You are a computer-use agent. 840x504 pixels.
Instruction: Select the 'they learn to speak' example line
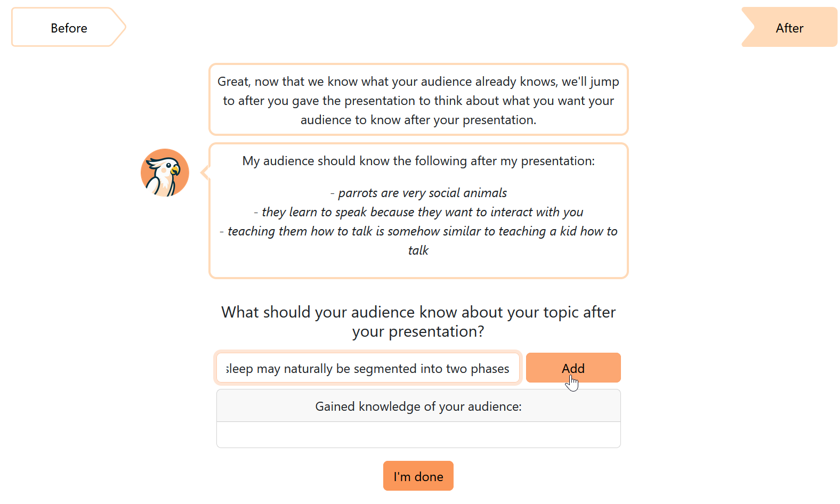(418, 212)
